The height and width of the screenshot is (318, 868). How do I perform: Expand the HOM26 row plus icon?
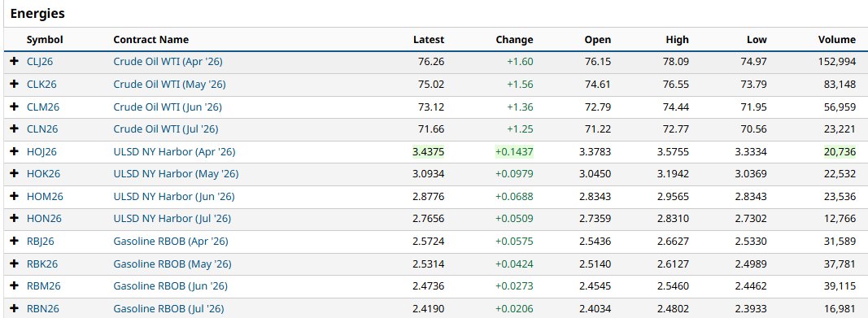pos(15,196)
